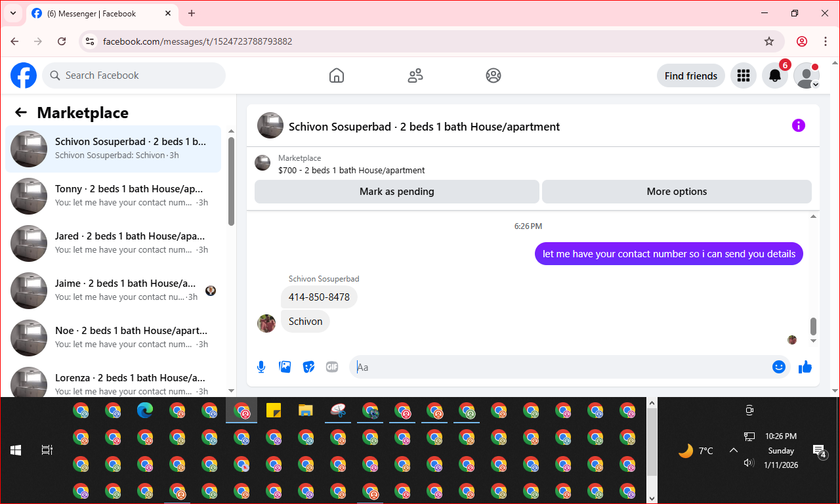Image resolution: width=840 pixels, height=504 pixels.
Task: Open More options for the listing
Action: click(x=677, y=192)
